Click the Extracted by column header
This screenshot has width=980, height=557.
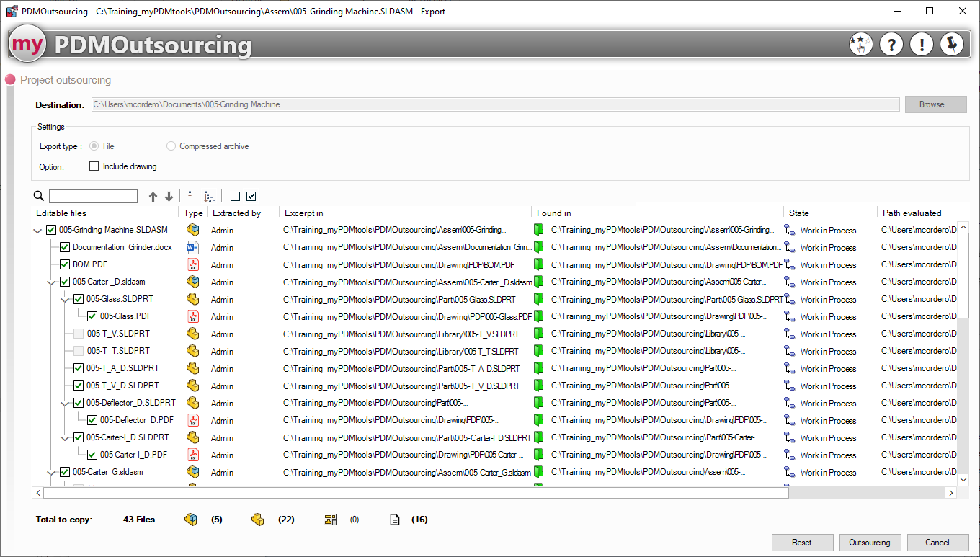tap(236, 213)
